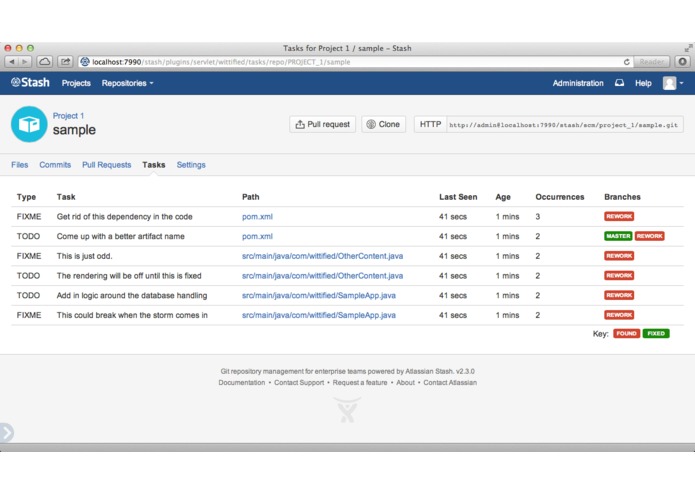Go forward with the browser forward arrow
Image resolution: width=695 pixels, height=494 pixels.
coord(25,62)
